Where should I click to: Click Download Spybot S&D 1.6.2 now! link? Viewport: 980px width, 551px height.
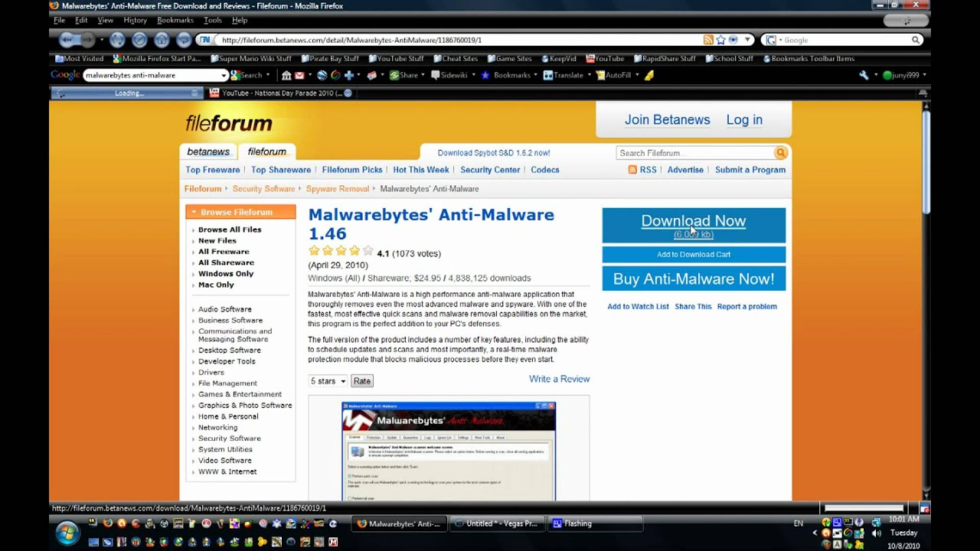(494, 153)
